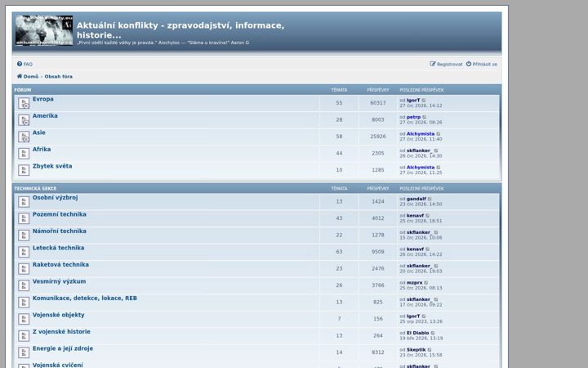The width and height of the screenshot is (588, 368).
Task: Click the Asie forum folder icon
Action: pyautogui.click(x=24, y=137)
